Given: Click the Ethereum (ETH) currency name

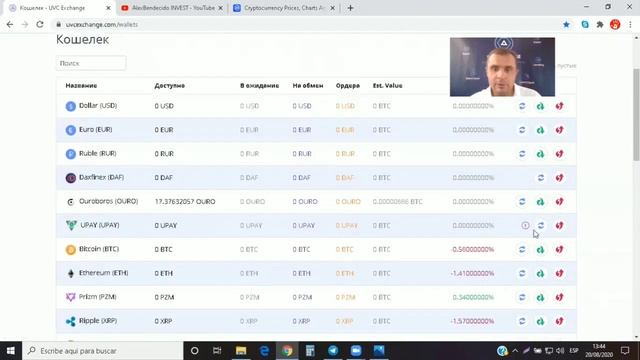Looking at the screenshot, I should click(103, 273).
